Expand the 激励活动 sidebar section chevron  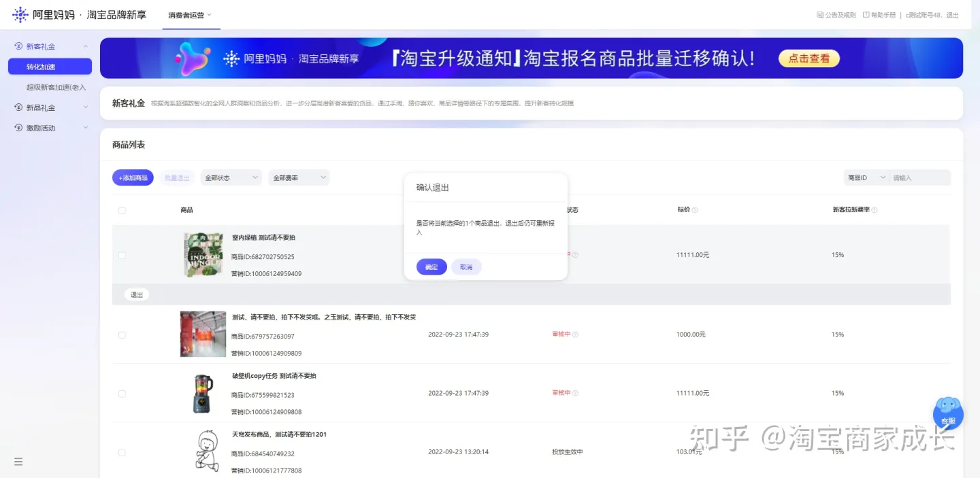[x=85, y=128]
